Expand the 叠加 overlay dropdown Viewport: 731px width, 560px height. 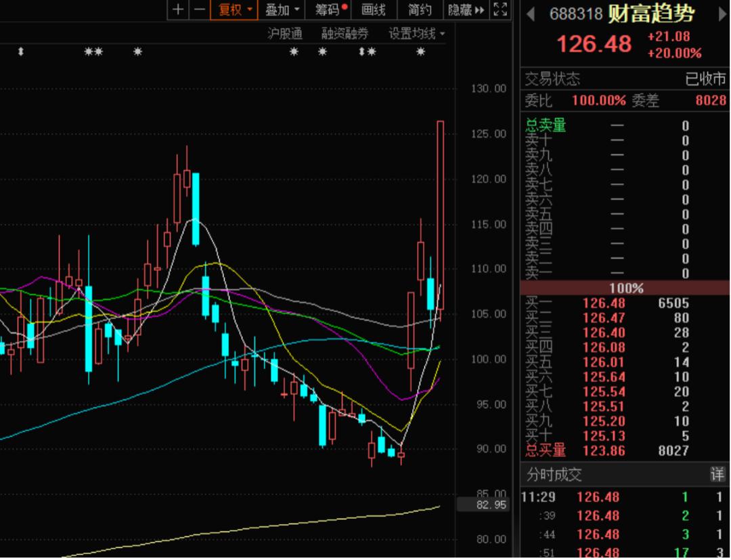(x=282, y=9)
